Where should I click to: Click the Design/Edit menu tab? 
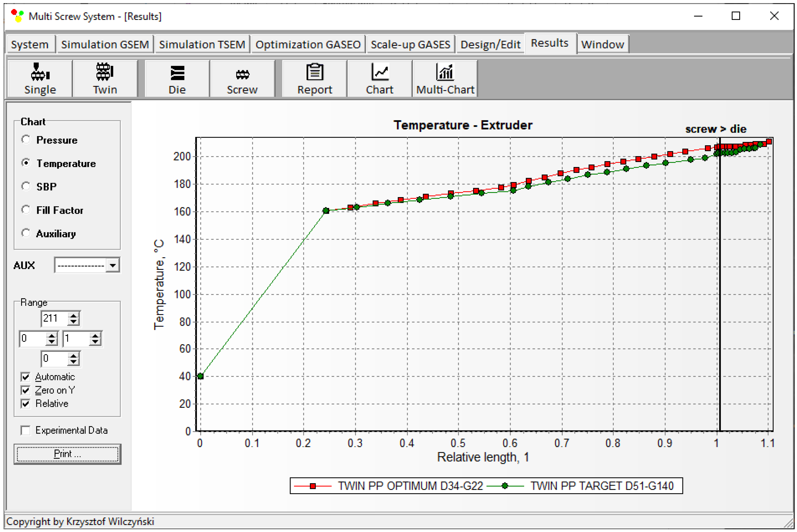(x=490, y=45)
